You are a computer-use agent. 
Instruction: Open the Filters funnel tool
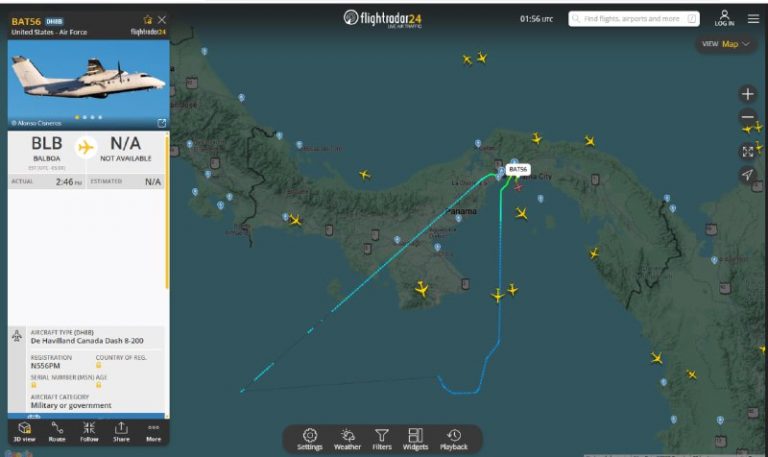[382, 439]
